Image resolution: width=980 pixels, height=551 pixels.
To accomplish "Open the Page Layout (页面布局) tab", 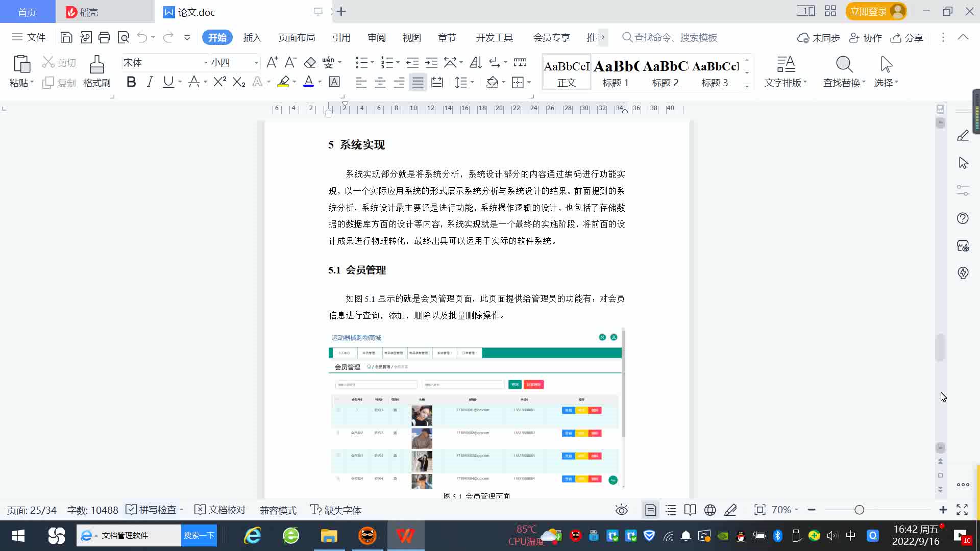I will 297,38.
